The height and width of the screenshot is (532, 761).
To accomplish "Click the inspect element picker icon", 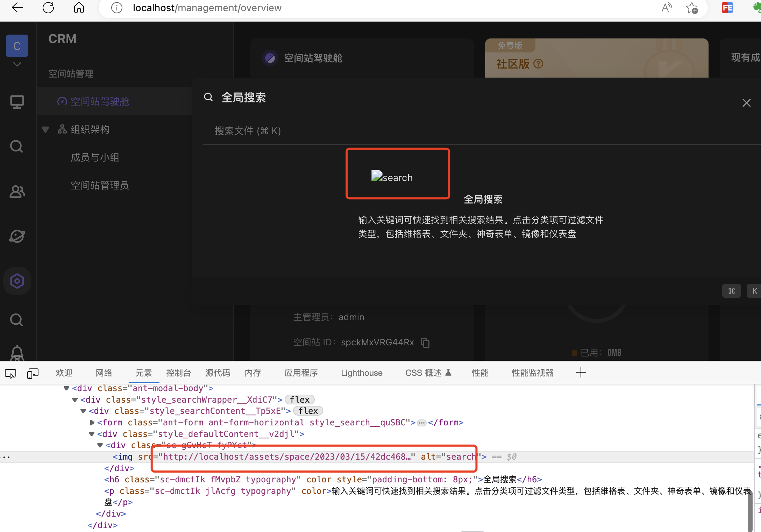I will click(10, 373).
